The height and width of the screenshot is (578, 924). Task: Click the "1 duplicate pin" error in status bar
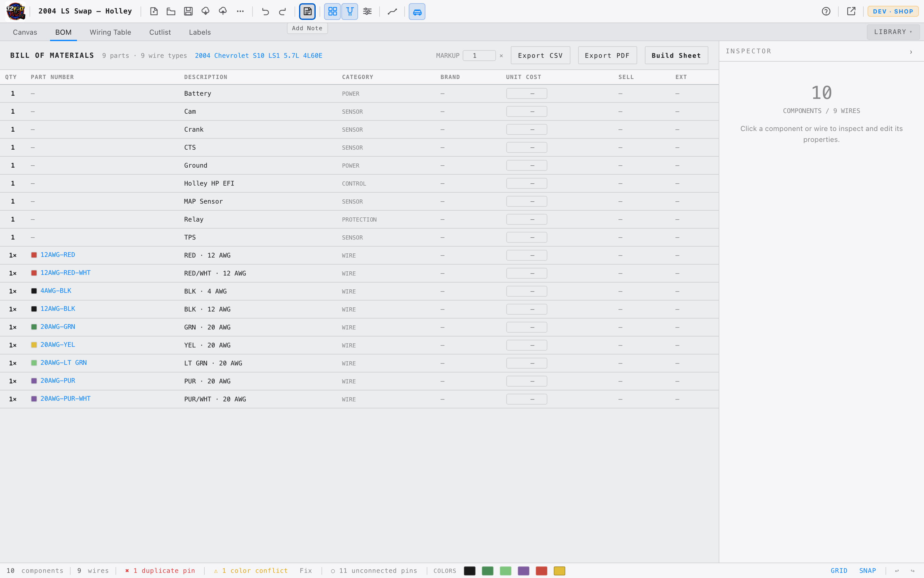coord(160,571)
